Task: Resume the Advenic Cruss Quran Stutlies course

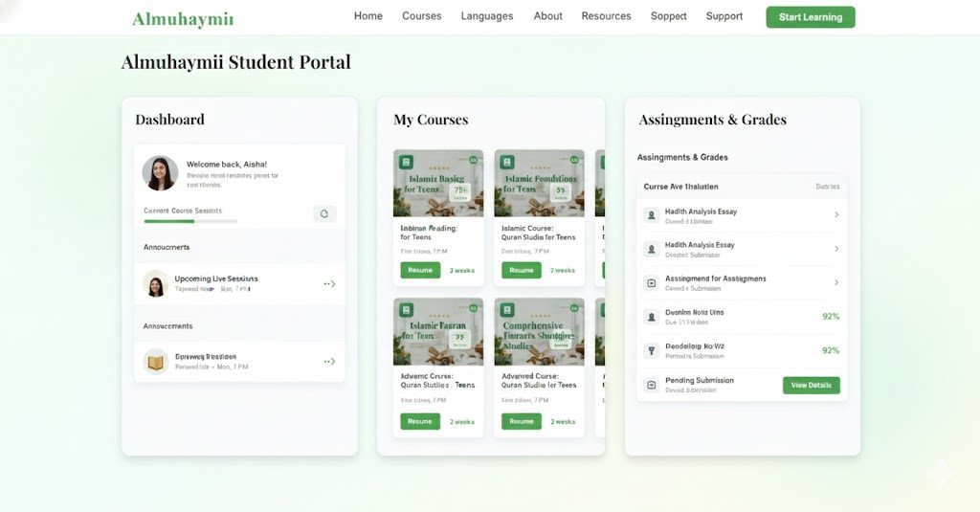Action: [x=420, y=421]
